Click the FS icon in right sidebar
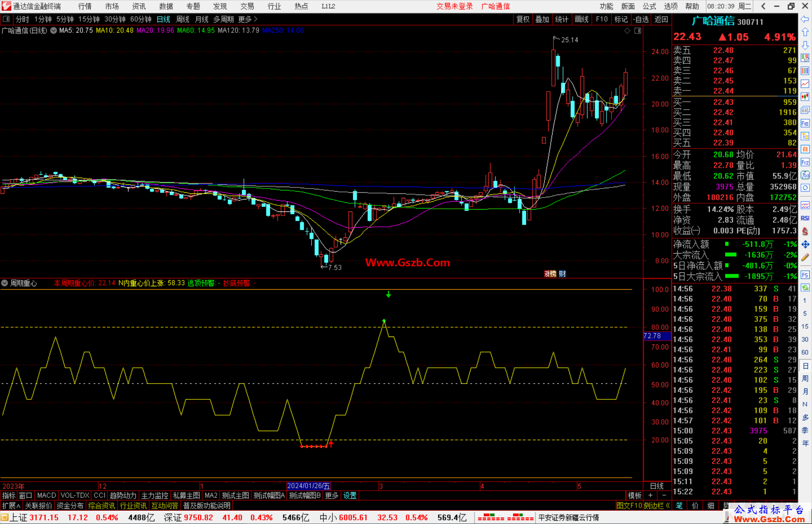 coord(805,275)
